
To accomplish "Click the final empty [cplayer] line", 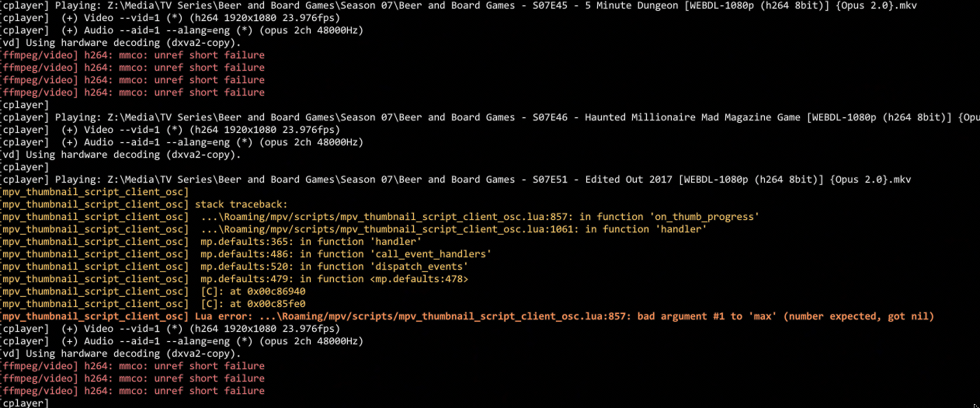I will tap(25, 403).
